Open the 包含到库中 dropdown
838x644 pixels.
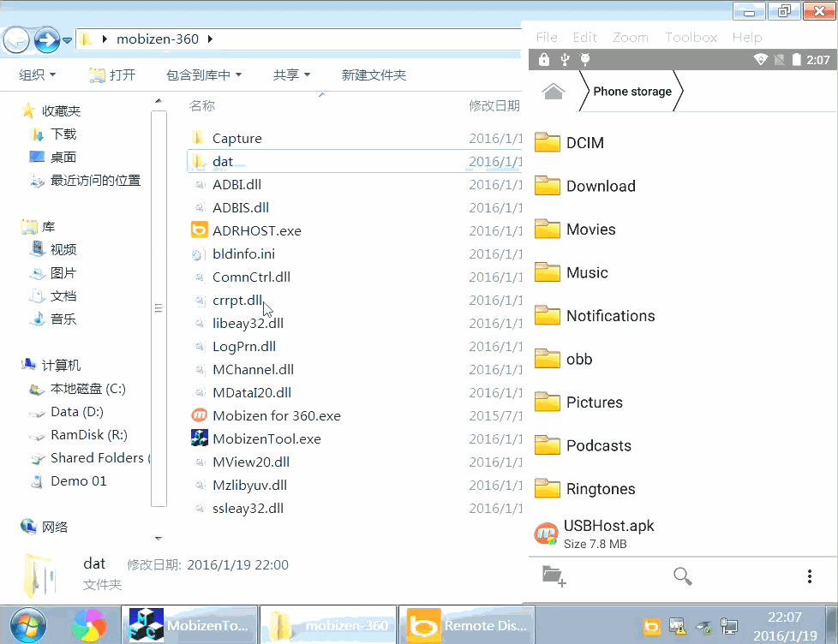coord(204,75)
